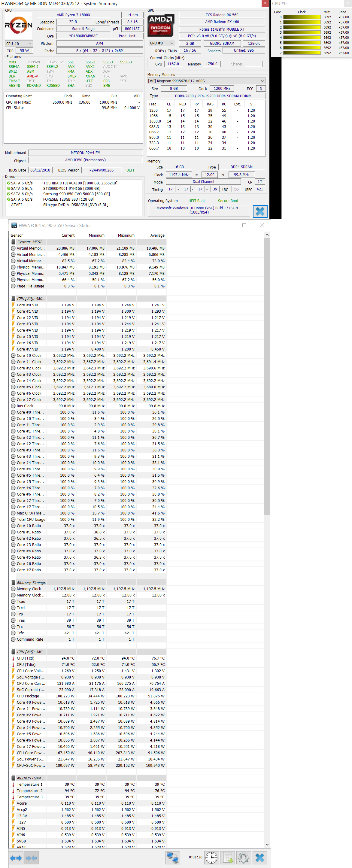Open sensor settings gear icon
The width and height of the screenshot is (352, 868).
244,857
